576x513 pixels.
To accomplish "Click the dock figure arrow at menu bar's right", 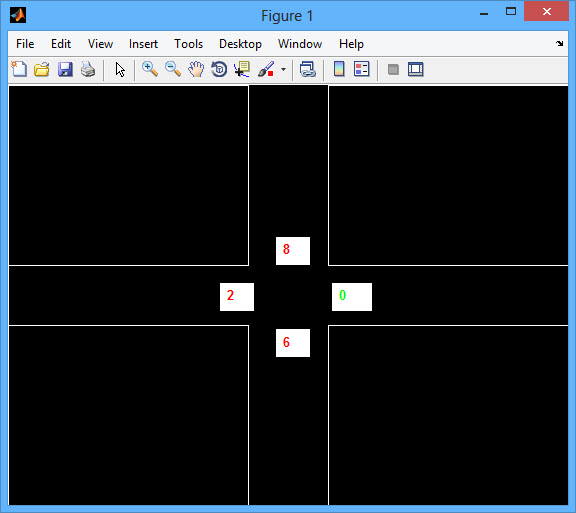I will tap(559, 43).
